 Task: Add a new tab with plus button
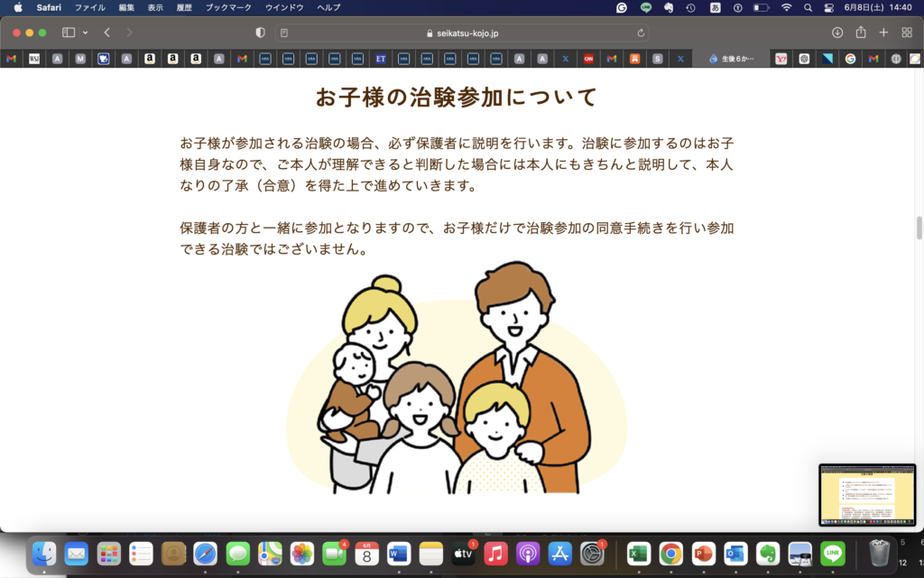(x=883, y=33)
